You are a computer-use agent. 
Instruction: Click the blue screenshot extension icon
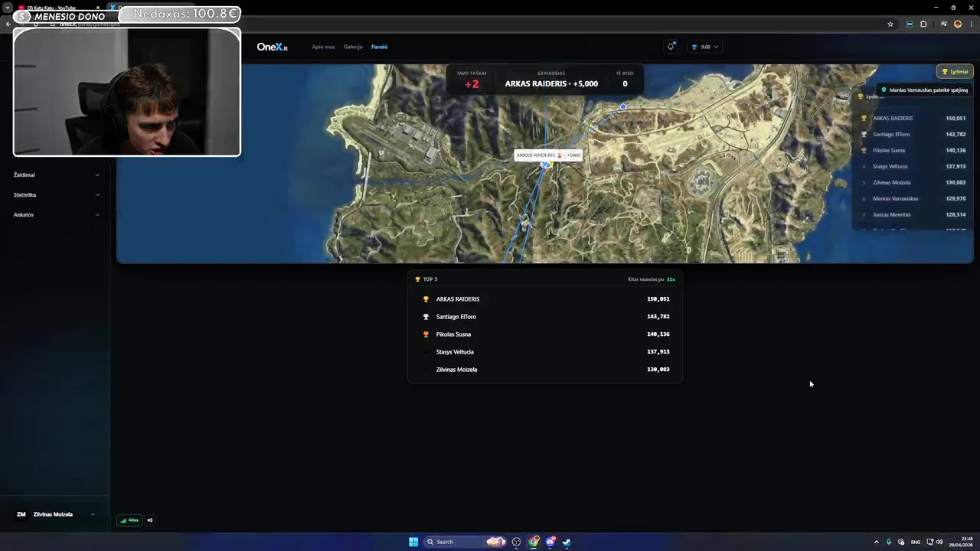(909, 24)
